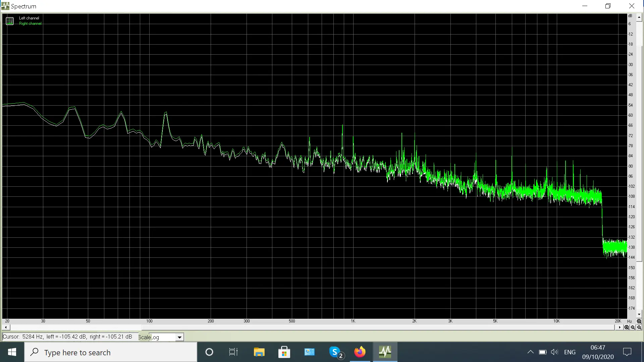Click the scroll-up arrow of the dB scrollbar
644x362 pixels.
(x=639, y=17)
